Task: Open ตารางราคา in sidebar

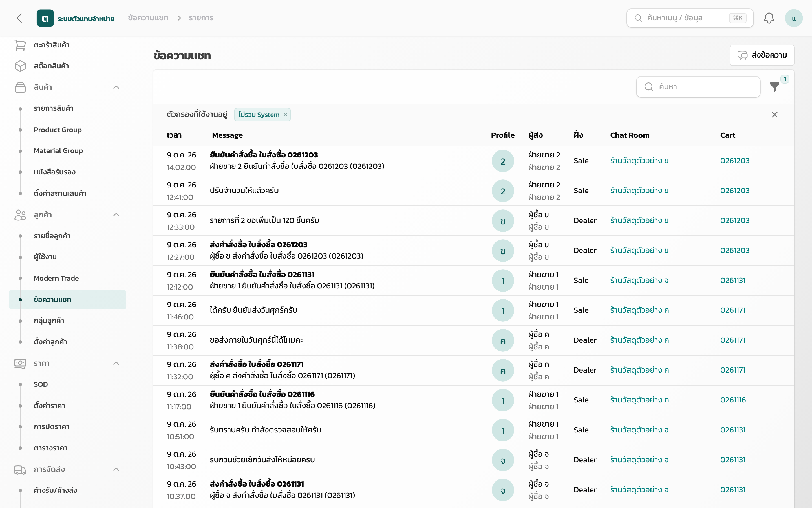Action: [50, 448]
